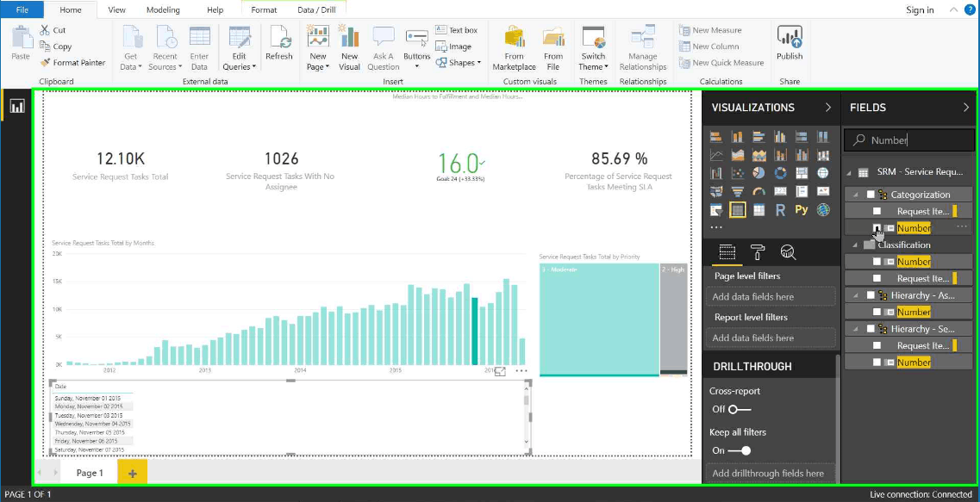Collapse the Visualizations pane chevron
980x502 pixels.
[x=828, y=108]
